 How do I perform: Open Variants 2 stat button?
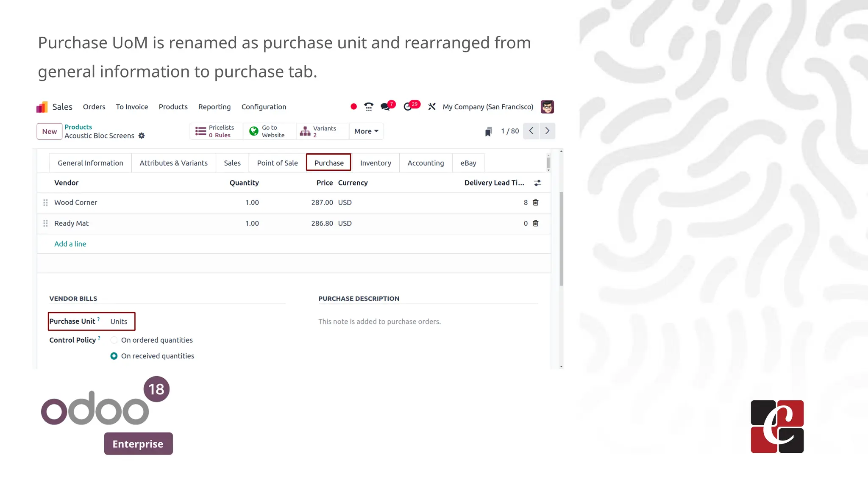pos(322,131)
